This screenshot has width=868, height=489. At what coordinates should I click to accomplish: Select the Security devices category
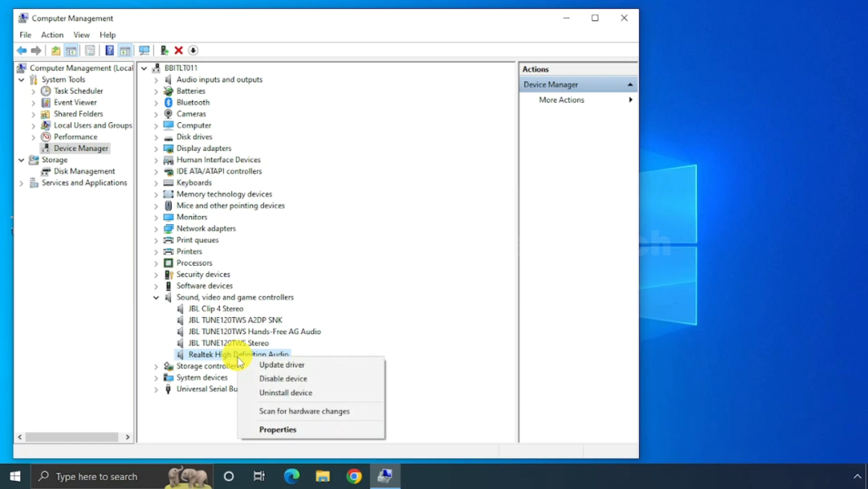pos(204,274)
